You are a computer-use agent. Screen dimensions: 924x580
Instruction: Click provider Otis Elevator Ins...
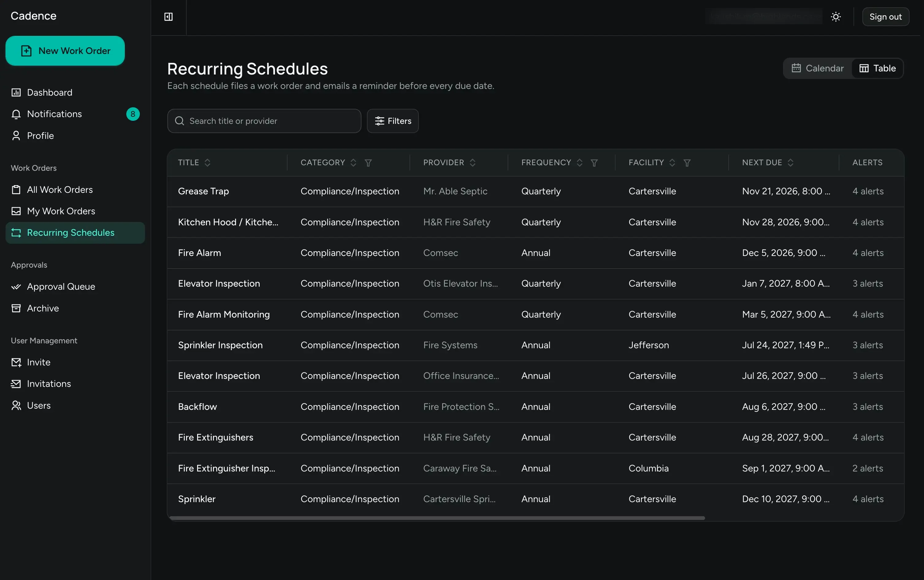click(x=461, y=284)
